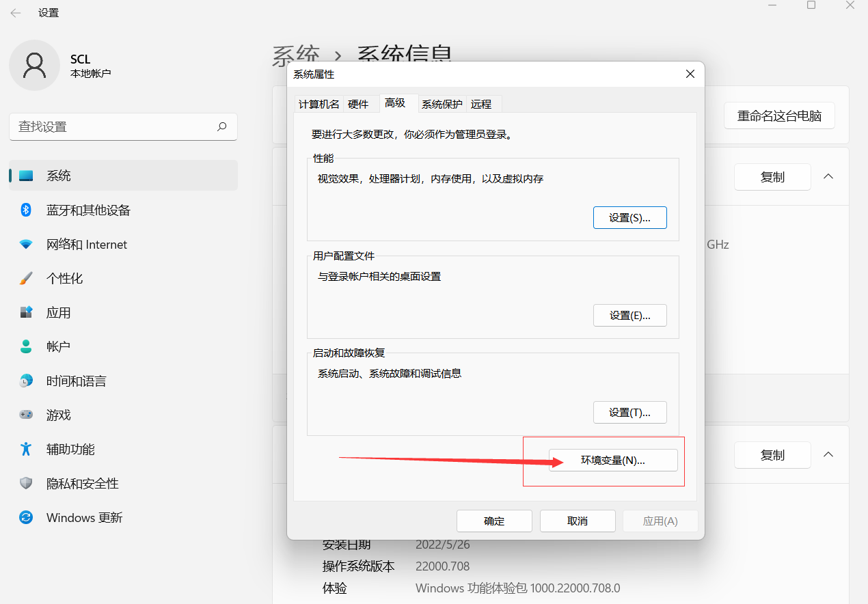Maximize the Settings window
The height and width of the screenshot is (604, 868).
(811, 5)
